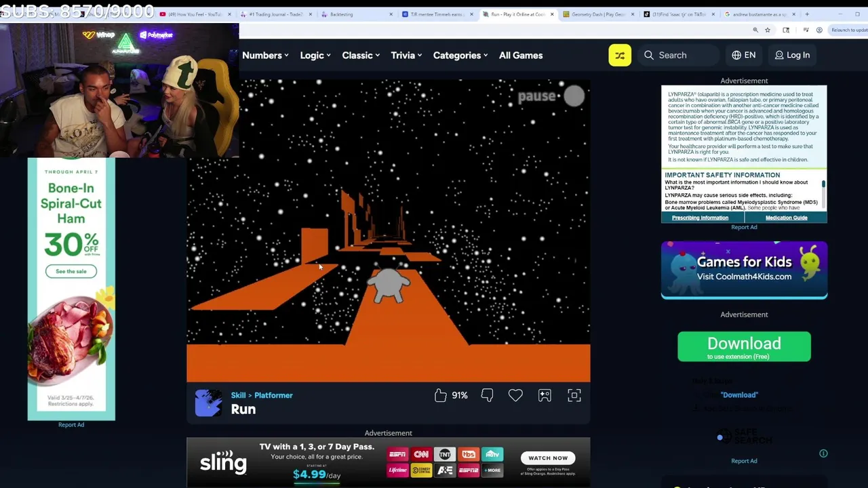Click the Run game thumbnail icon
The image size is (868, 488).
coord(208,403)
